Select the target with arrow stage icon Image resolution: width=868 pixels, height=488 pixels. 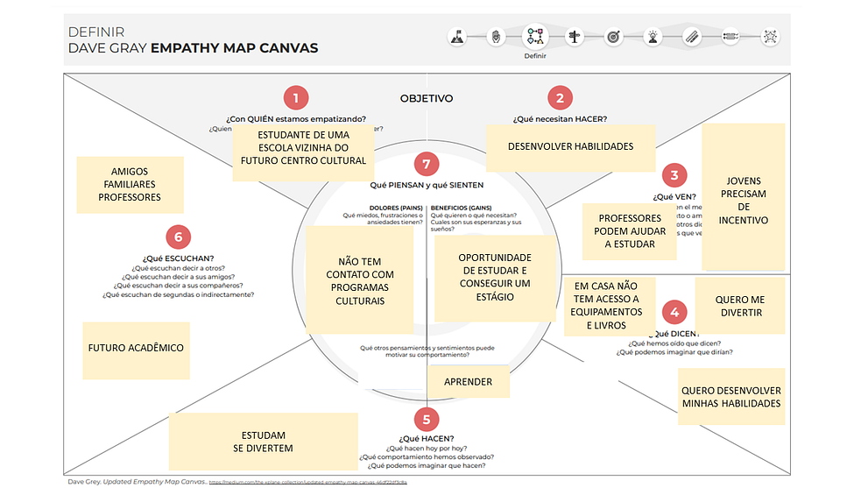tap(613, 37)
